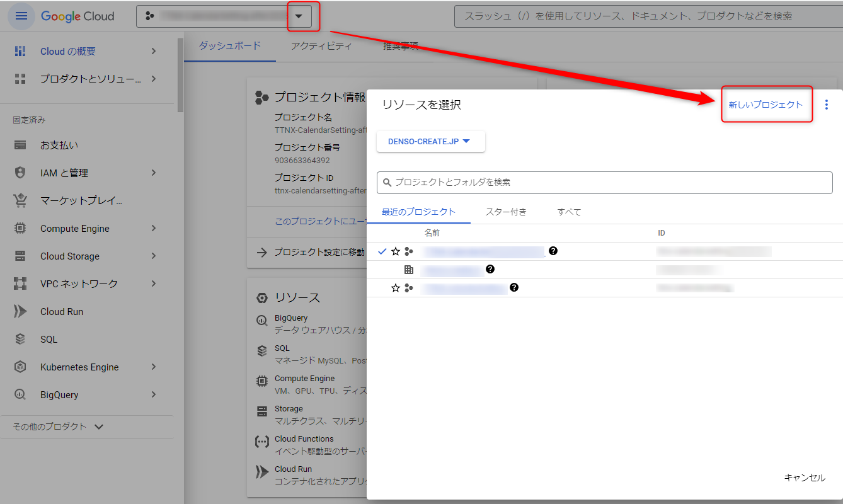Open the three-dot menu in resource dialog
This screenshot has height=504, width=843.
[827, 105]
